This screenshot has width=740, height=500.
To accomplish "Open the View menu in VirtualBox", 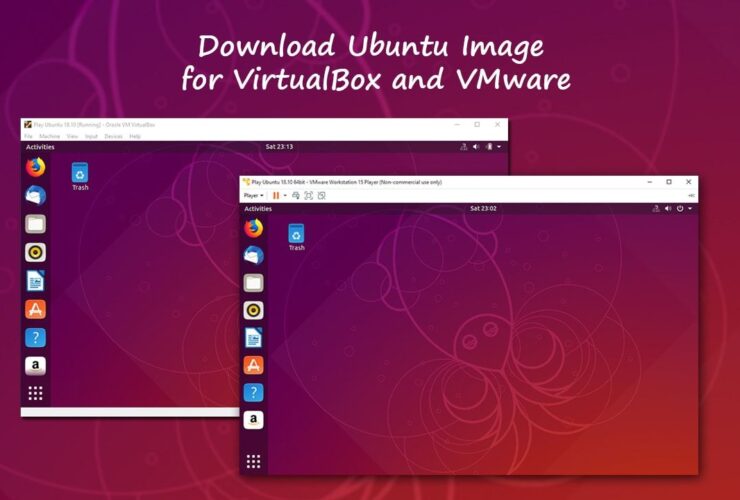I will [x=72, y=136].
